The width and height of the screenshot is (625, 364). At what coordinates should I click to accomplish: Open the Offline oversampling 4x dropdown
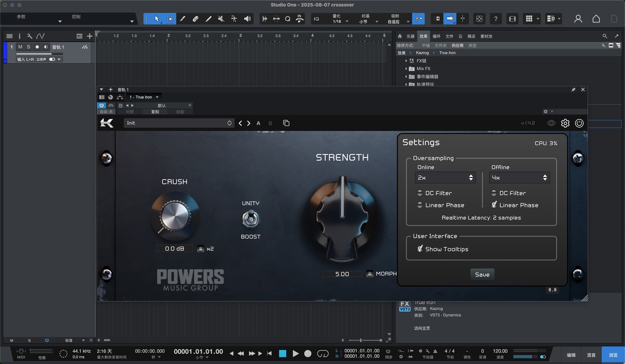[x=519, y=178]
